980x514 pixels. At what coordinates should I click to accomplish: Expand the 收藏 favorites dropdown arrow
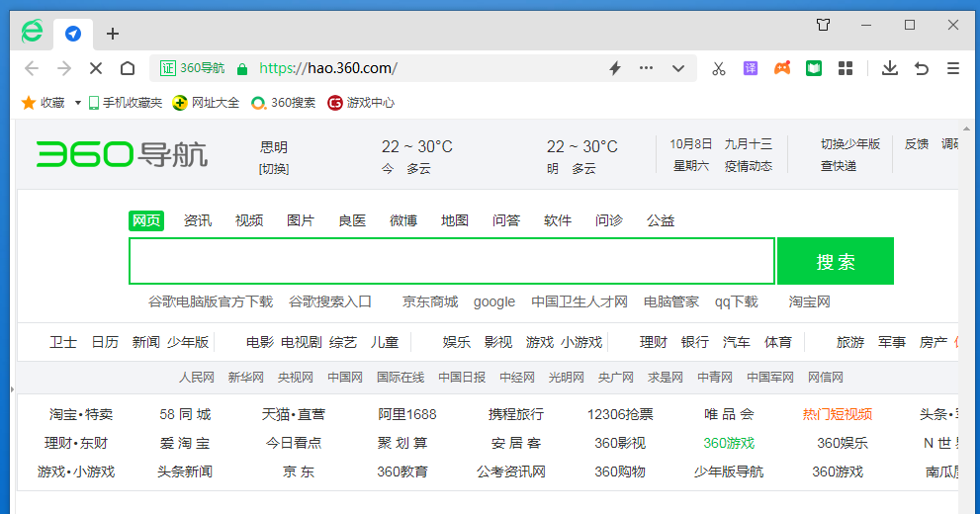[78, 103]
